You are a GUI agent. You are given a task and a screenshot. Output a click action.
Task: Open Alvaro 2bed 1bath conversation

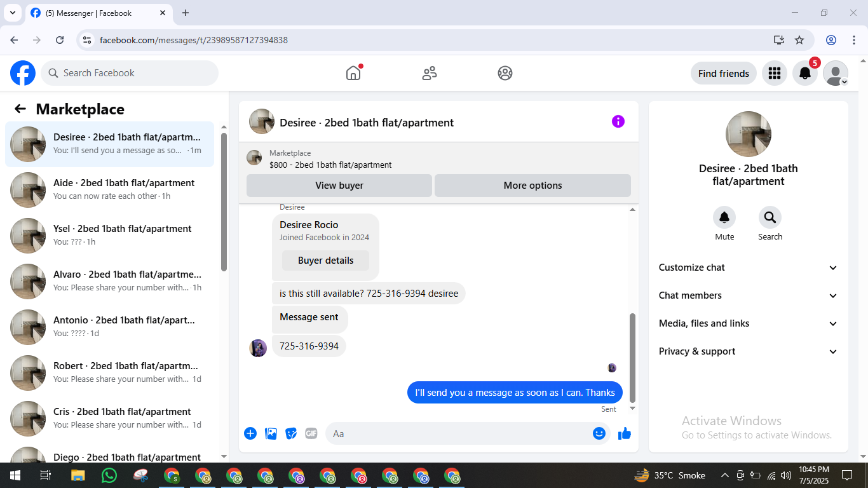(x=109, y=281)
